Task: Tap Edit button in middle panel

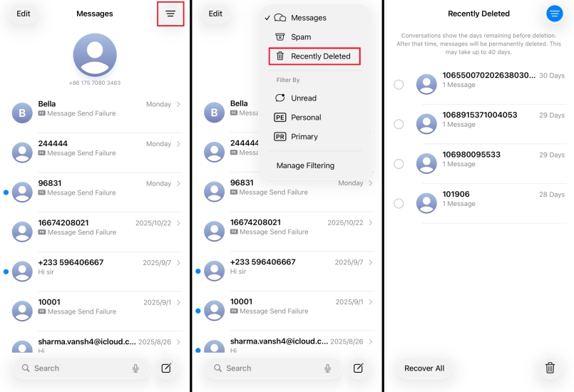Action: click(x=215, y=14)
